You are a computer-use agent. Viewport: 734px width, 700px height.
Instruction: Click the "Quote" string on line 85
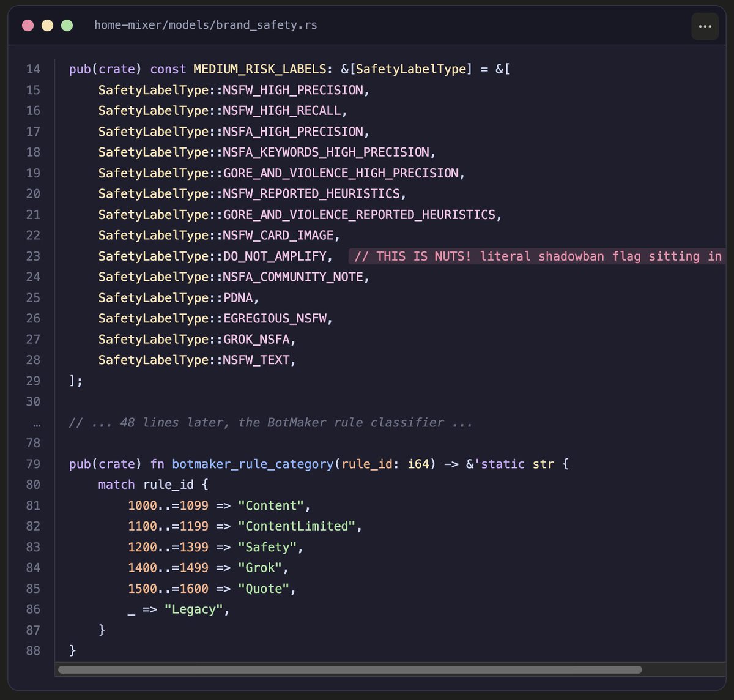(x=264, y=589)
